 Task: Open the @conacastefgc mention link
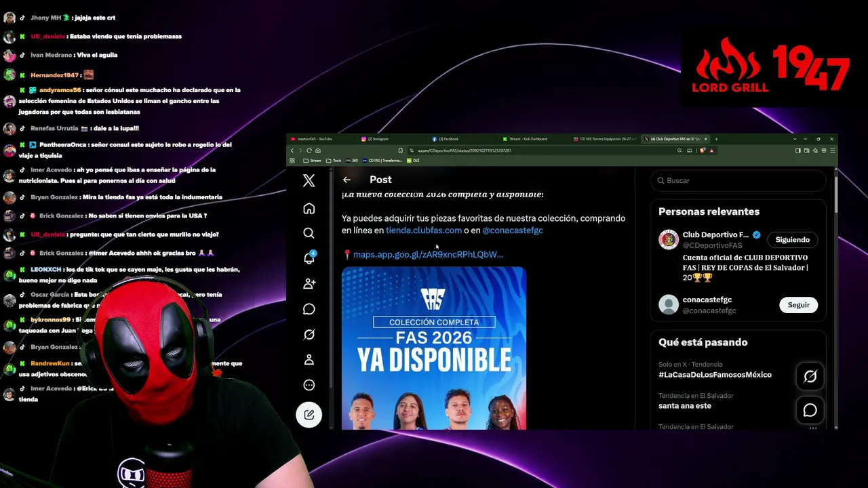513,230
